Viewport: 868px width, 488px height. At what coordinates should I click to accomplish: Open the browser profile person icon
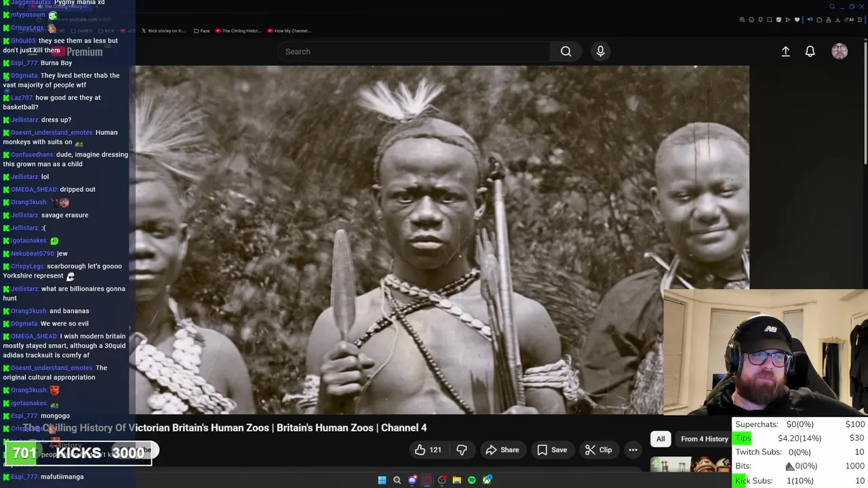click(829, 20)
